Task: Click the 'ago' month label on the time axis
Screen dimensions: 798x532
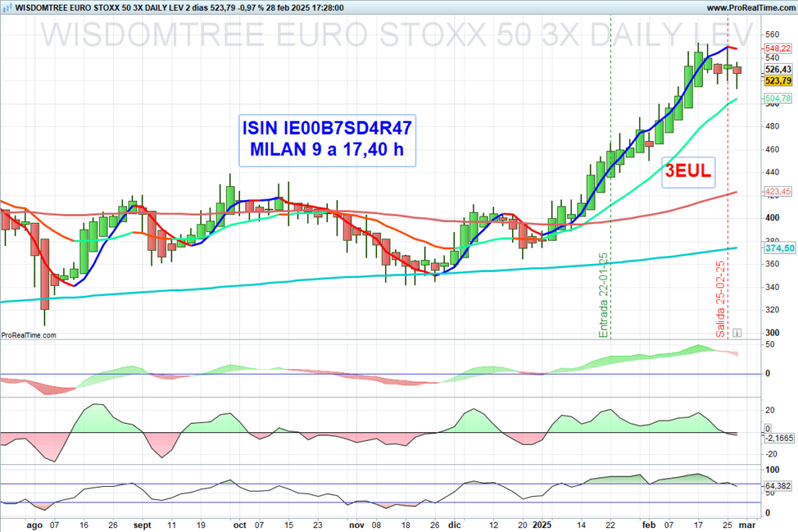Action: [34, 526]
